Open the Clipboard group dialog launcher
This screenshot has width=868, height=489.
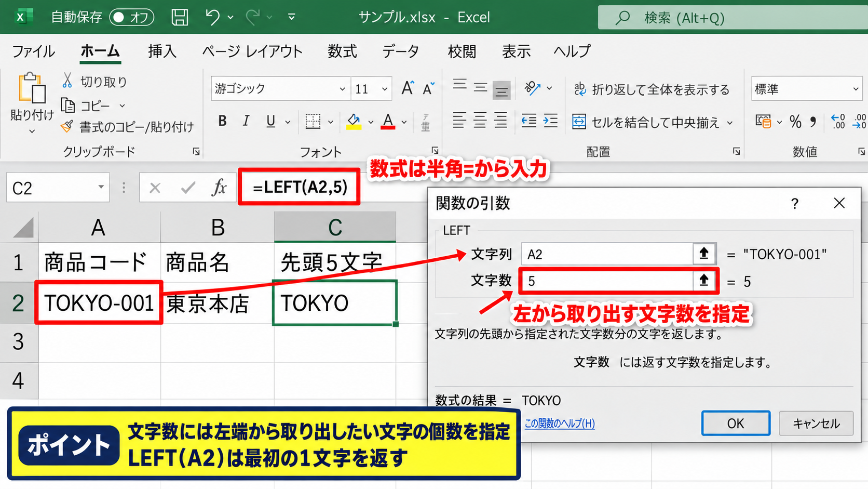[x=196, y=151]
